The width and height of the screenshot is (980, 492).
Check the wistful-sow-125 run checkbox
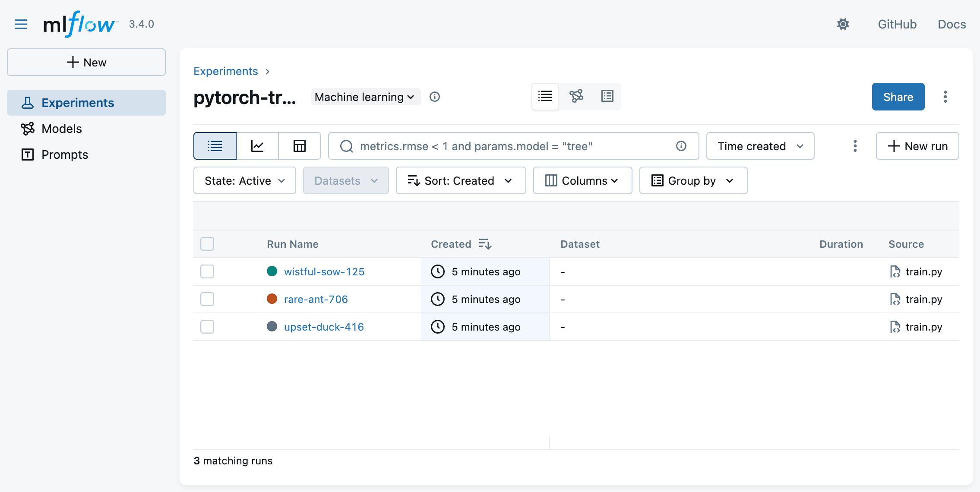[207, 271]
